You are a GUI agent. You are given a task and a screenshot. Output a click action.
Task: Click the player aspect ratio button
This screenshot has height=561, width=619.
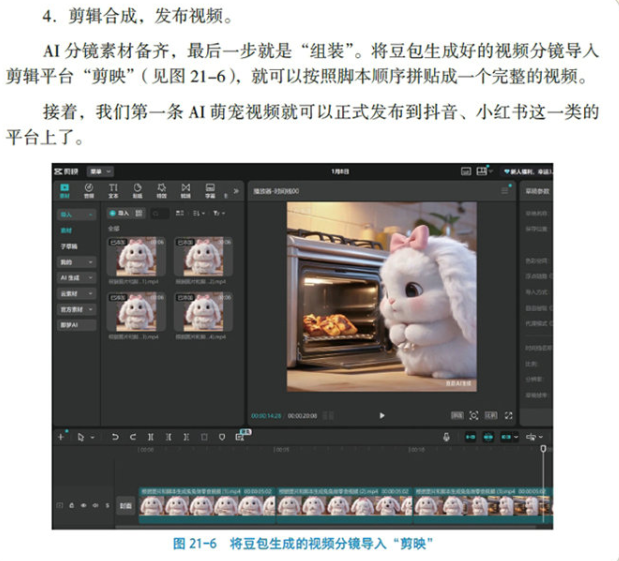457,415
